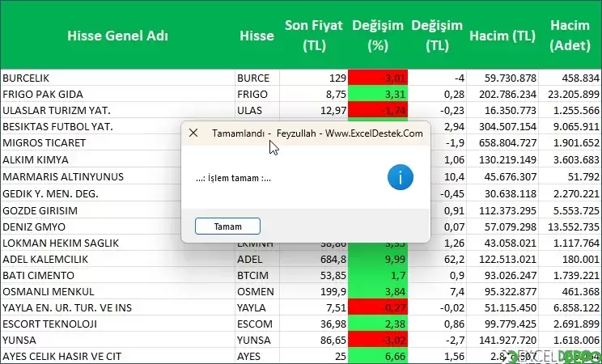Viewport: 602px width, 364px height.
Task: Click quantity cell 51.792
Action: click(570, 176)
